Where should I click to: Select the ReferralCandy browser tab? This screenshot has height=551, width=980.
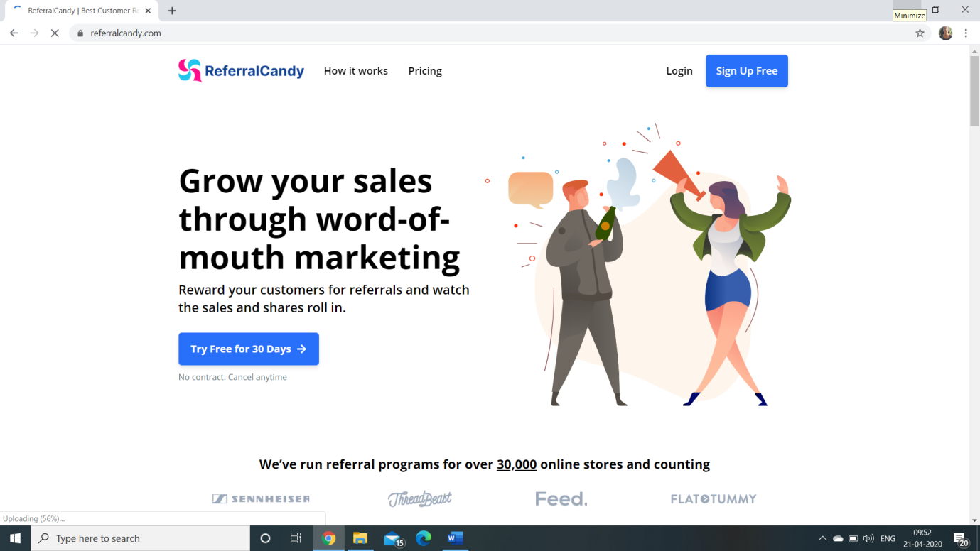point(82,11)
